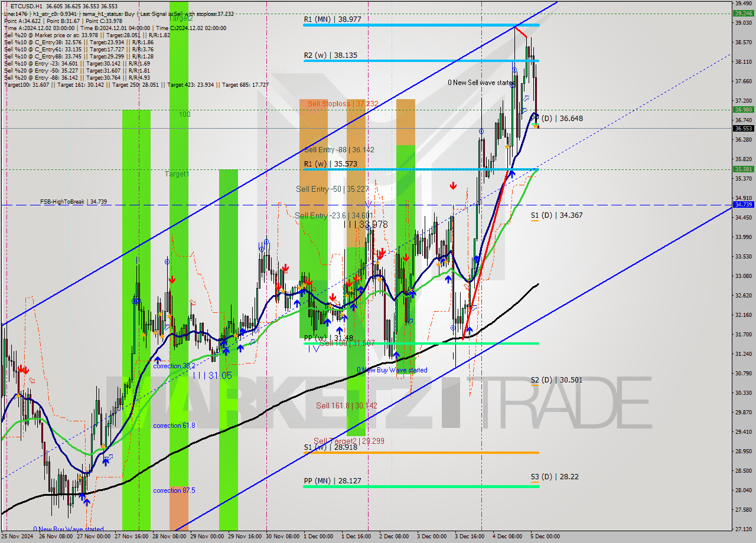Click the green 35.581 price tag
756x543 pixels.
tap(743, 169)
